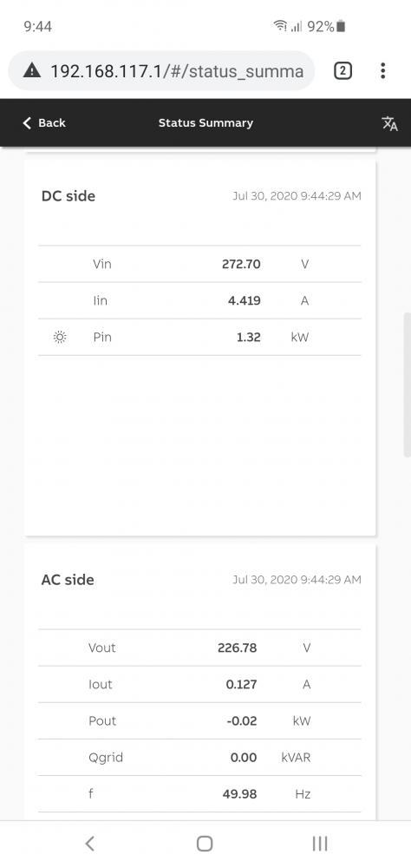Screen dimensions: 411x868
Task: Tap the not-secure warning triangle icon
Action: pyautogui.click(x=32, y=71)
